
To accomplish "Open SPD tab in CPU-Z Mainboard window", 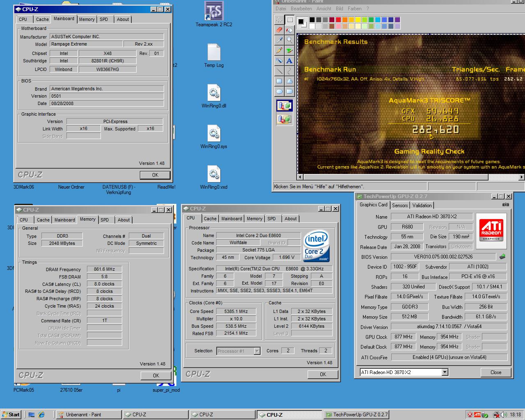I will click(x=104, y=19).
